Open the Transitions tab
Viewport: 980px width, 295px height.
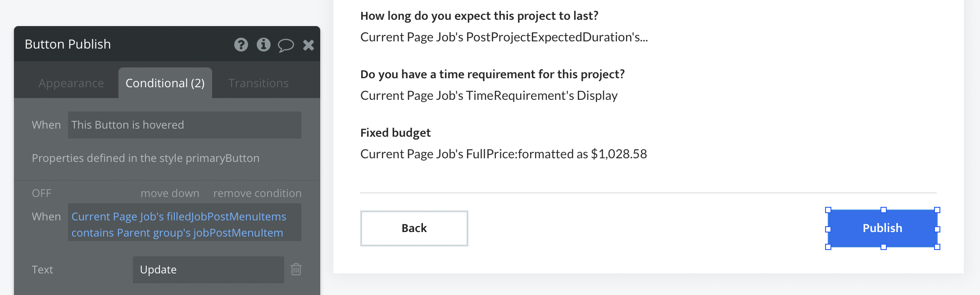click(x=258, y=83)
